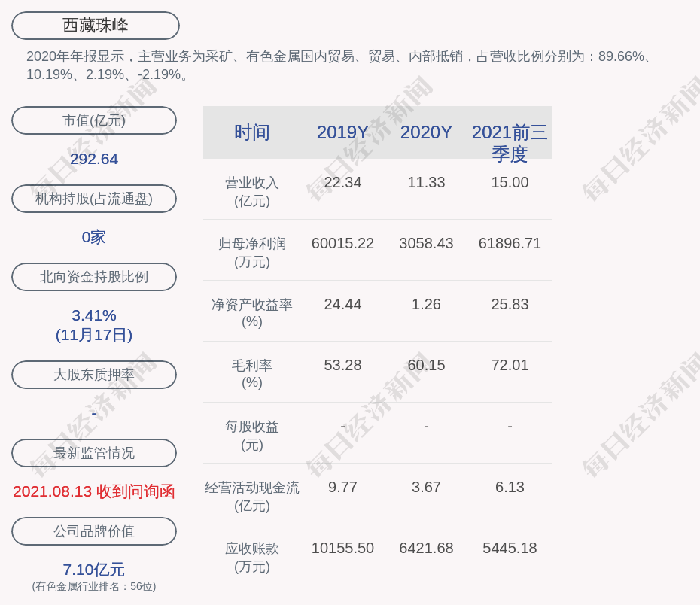Click the net profit value 3058.43
Viewport: 700px width, 605px height.
point(426,244)
